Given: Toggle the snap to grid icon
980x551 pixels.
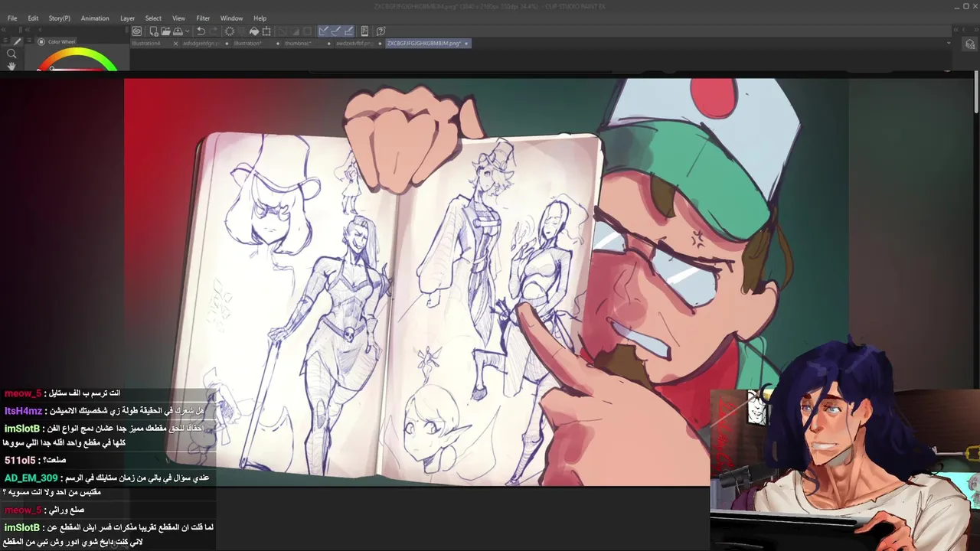Looking at the screenshot, I should pos(349,31).
